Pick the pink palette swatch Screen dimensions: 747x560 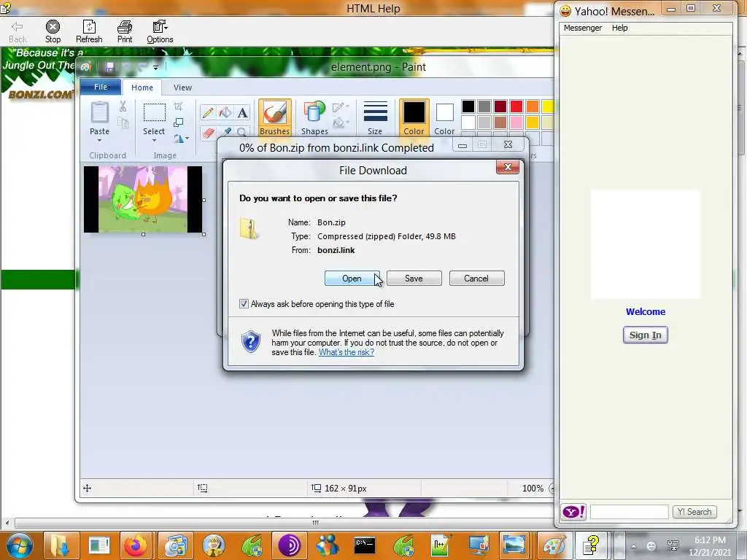(516, 122)
